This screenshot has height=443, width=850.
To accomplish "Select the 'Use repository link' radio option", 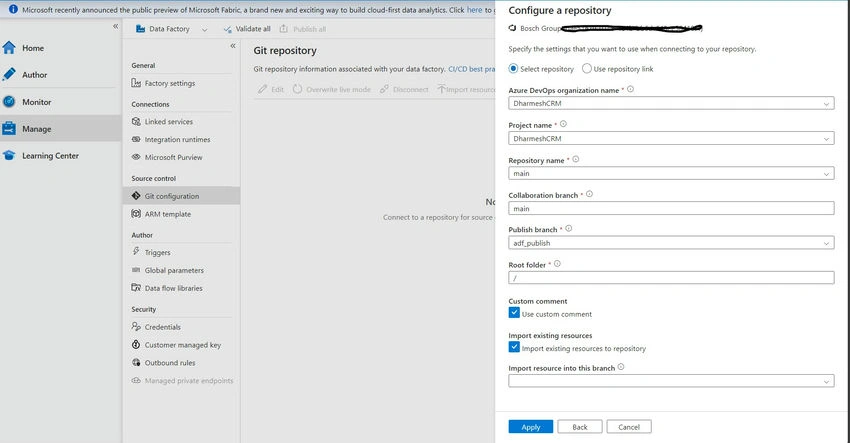I will tap(587, 68).
